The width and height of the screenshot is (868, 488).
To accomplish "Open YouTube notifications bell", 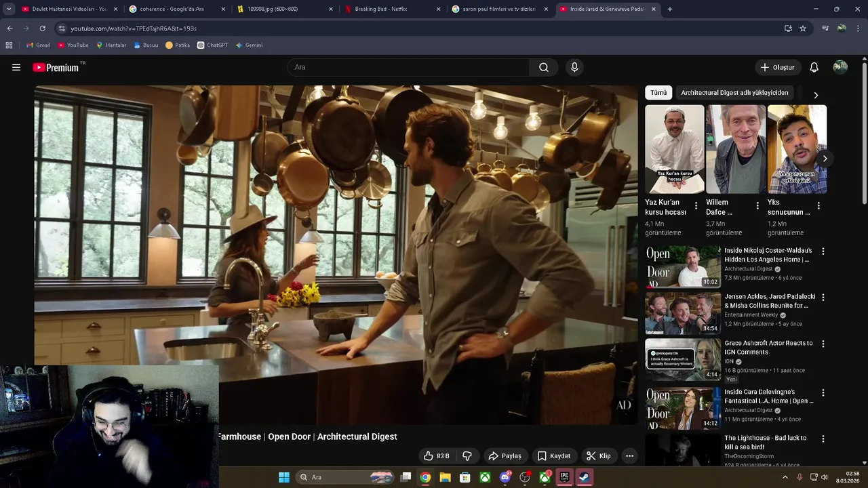I will [x=814, y=67].
